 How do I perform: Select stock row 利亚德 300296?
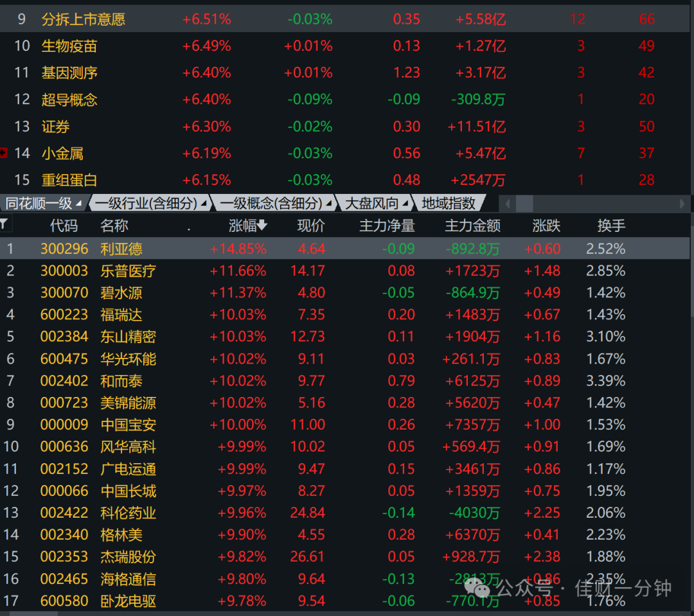click(345, 248)
